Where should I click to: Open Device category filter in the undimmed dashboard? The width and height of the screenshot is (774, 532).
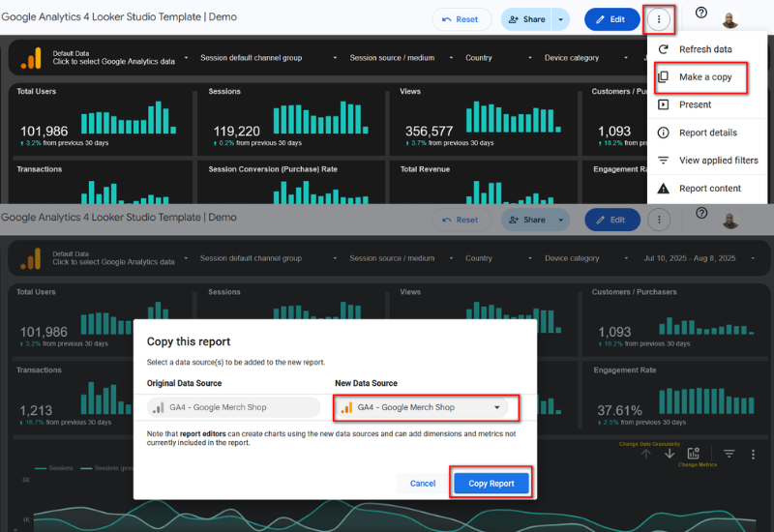pos(586,58)
